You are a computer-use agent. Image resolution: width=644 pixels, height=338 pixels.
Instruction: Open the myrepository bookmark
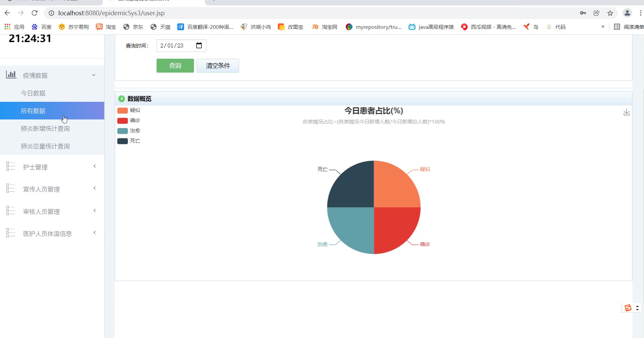[x=374, y=27]
